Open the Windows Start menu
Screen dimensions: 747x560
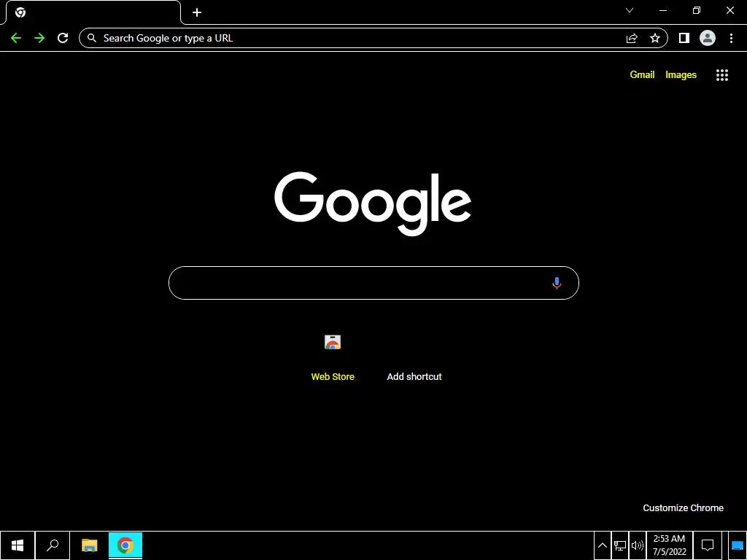click(18, 545)
